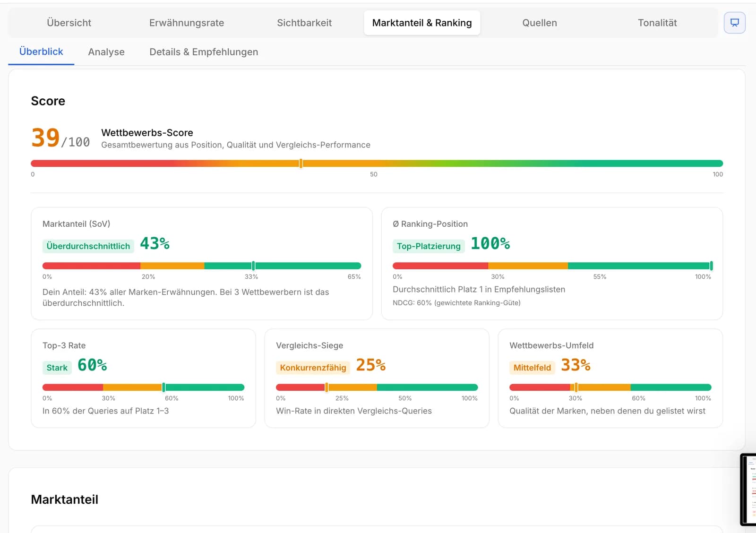The width and height of the screenshot is (756, 533).
Task: Click 'Durchschnittlich Platz 1 in Empfehlungslisten' text
Action: click(x=479, y=289)
